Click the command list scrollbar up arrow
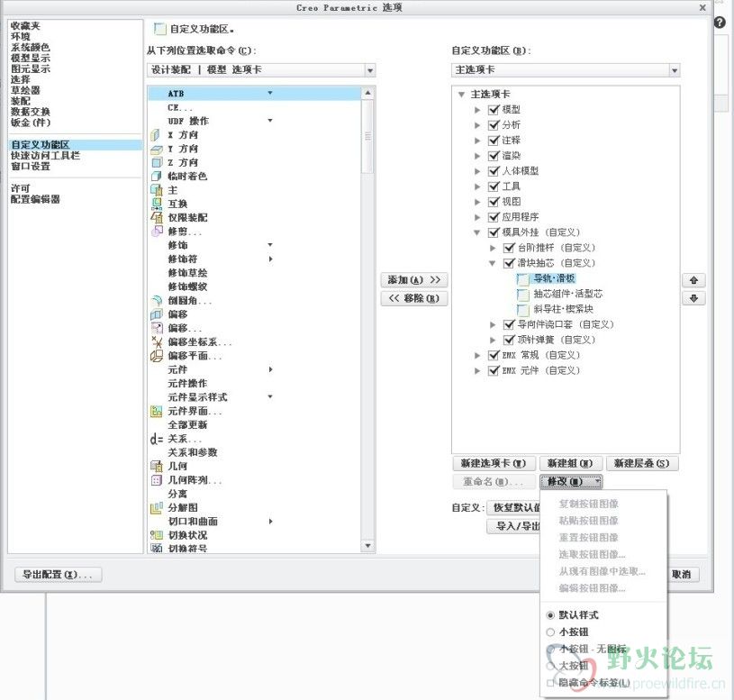Image resolution: width=734 pixels, height=700 pixels. point(368,93)
